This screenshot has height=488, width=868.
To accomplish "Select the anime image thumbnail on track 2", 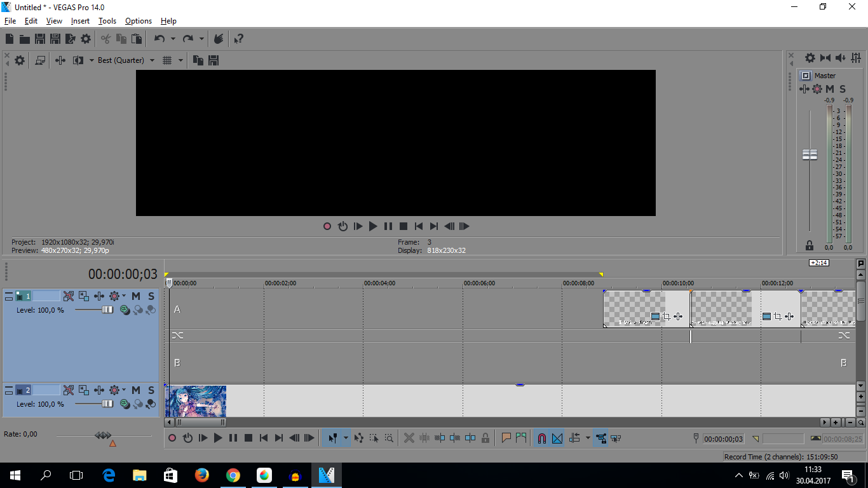I will [196, 401].
